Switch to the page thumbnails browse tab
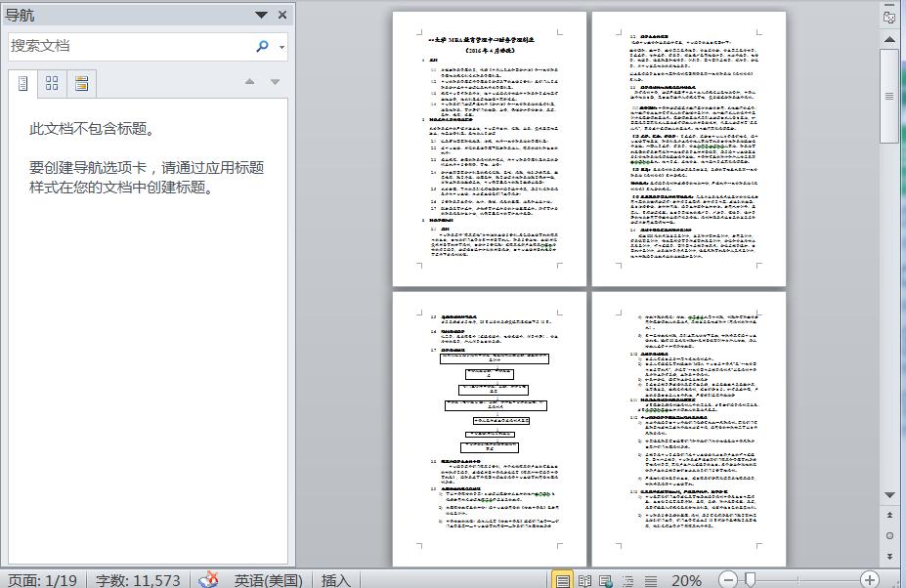The height and width of the screenshot is (588, 906). click(x=52, y=84)
